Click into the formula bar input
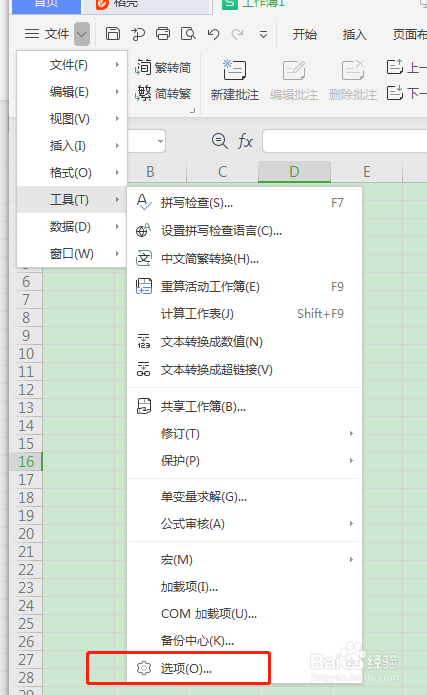 tap(345, 141)
